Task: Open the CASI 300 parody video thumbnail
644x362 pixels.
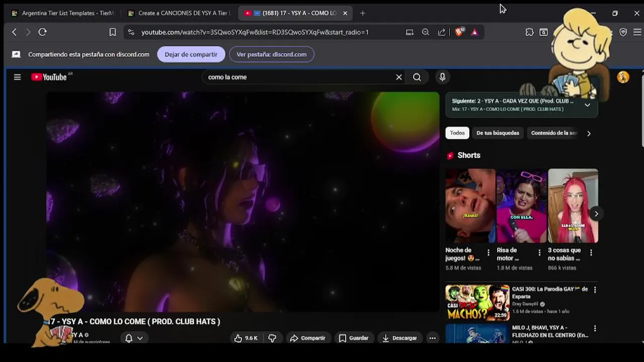Action: pyautogui.click(x=477, y=303)
